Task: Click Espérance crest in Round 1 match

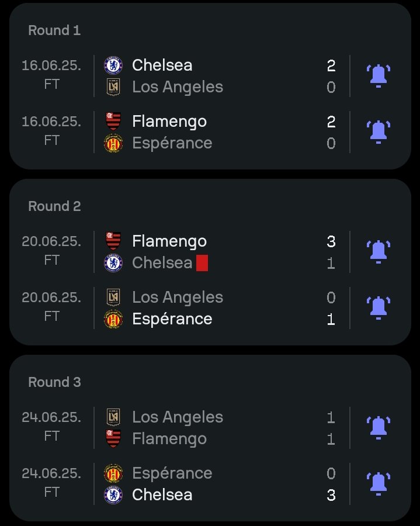Action: (x=113, y=143)
